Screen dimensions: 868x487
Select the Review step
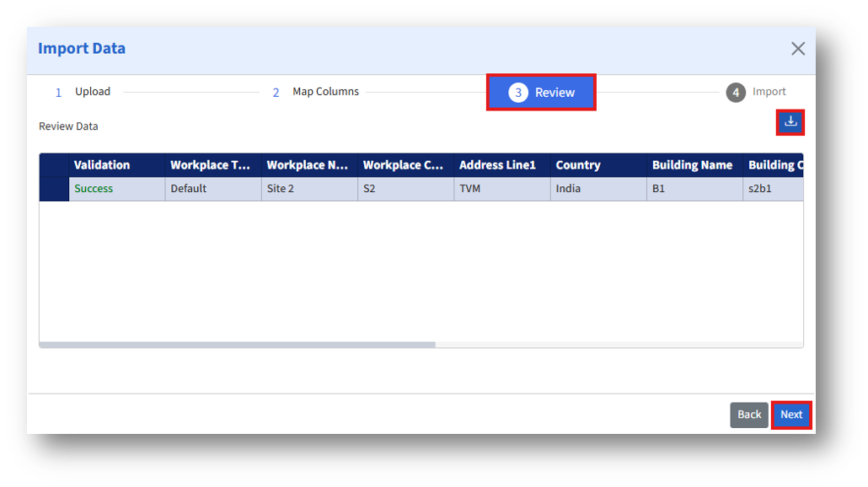[x=541, y=93]
